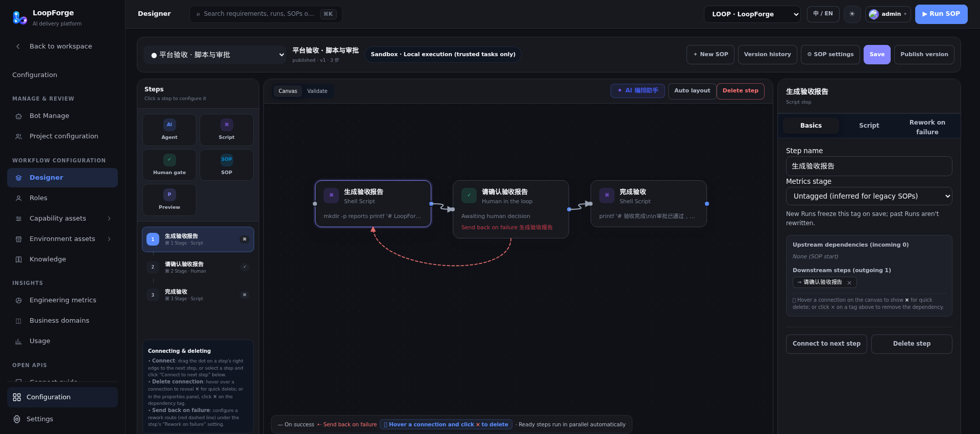Click the purple Save button
This screenshot has width=980, height=434.
[x=877, y=55]
